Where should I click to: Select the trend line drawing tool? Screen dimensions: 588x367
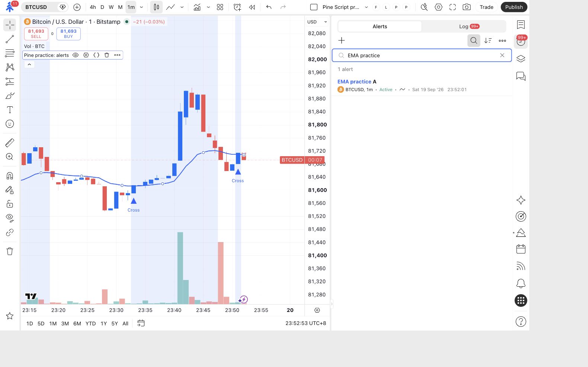point(10,39)
